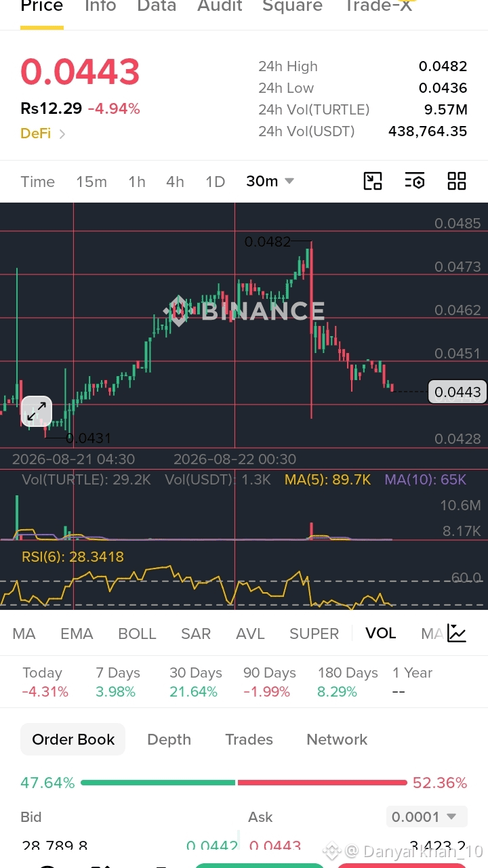Toggle the BOLL indicator

click(x=137, y=634)
